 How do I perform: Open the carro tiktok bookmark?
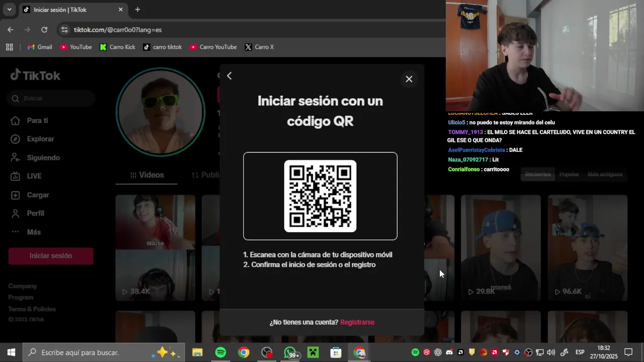pos(163,47)
